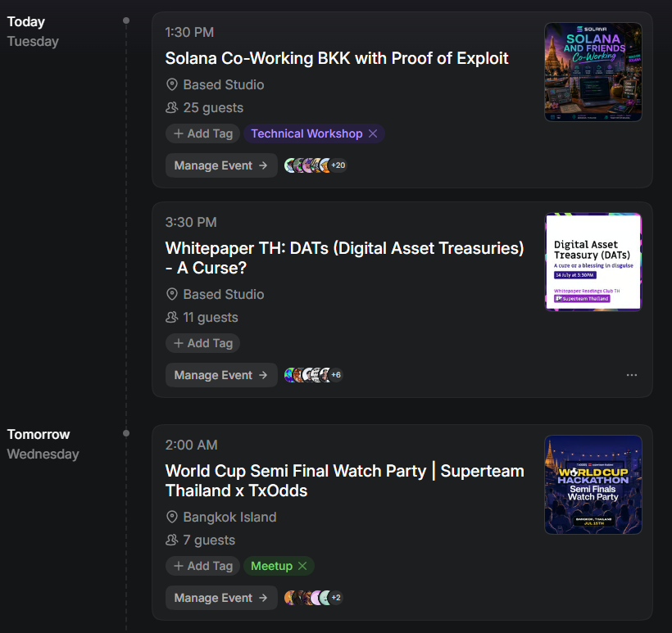Click guests icon next to 25 guests
Viewport: 672px width, 633px height.
[172, 107]
